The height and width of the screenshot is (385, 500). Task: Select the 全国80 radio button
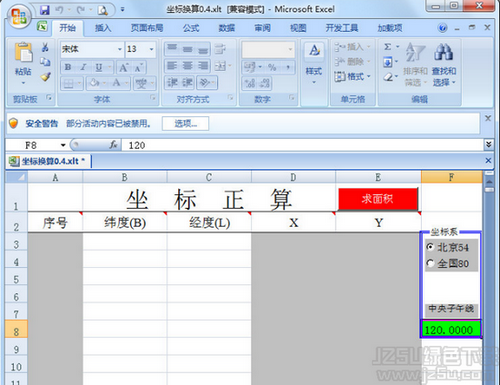pos(430,263)
